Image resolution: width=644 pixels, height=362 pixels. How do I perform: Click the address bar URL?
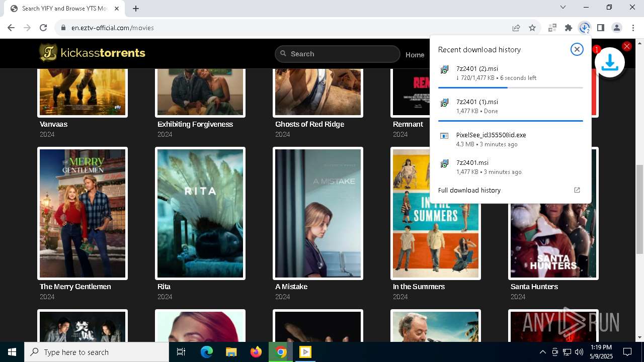pos(113,28)
